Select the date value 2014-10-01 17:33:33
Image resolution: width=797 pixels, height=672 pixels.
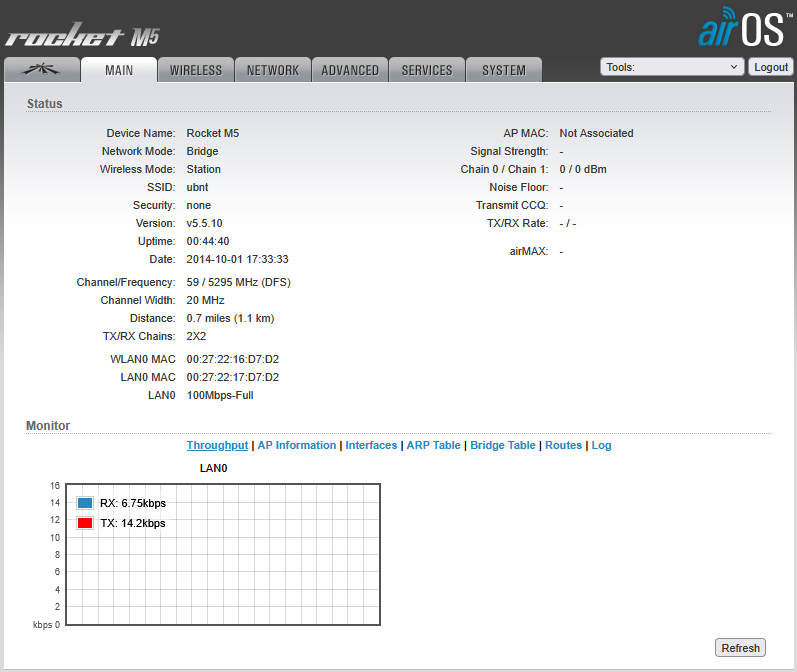pos(237,259)
